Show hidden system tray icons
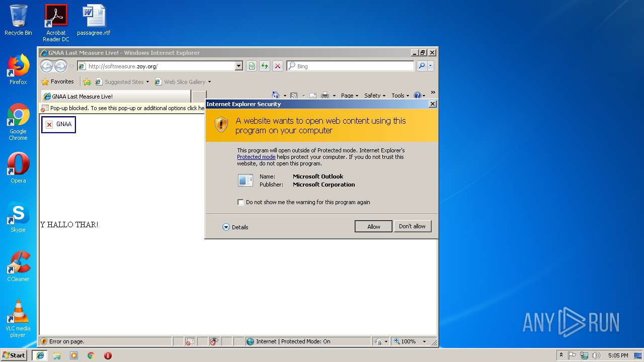 [561, 355]
